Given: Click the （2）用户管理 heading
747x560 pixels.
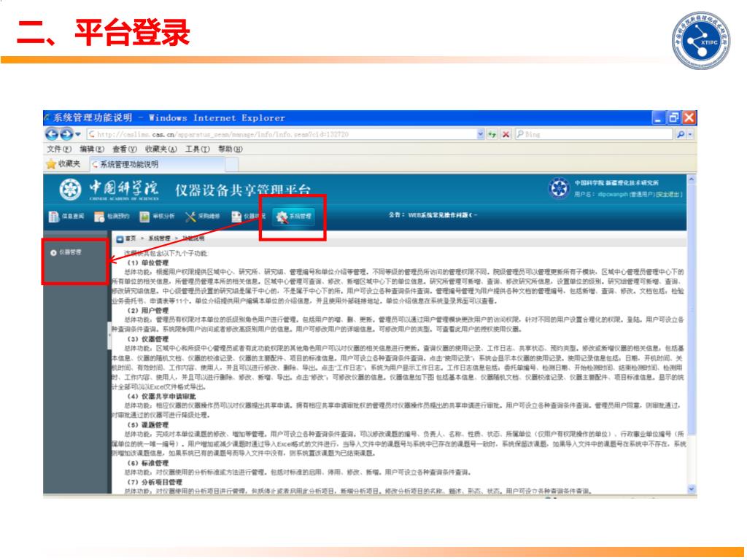Looking at the screenshot, I should click(147, 310).
